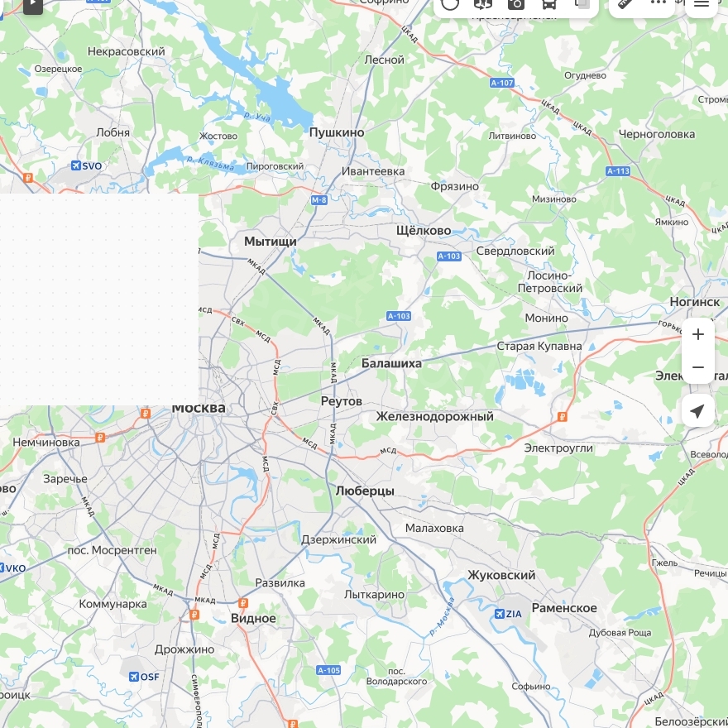The height and width of the screenshot is (728, 728).
Task: Click the Немчиновка label
Action: (46, 443)
